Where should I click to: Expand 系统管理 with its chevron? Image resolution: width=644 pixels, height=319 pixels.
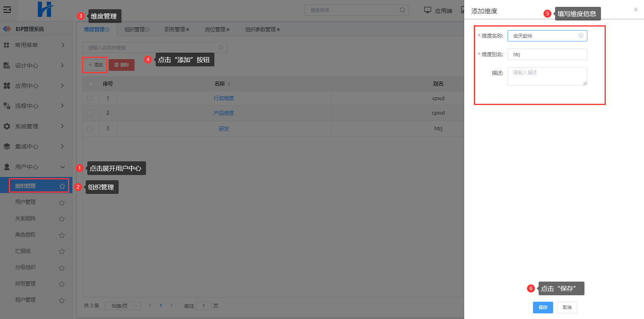62,126
